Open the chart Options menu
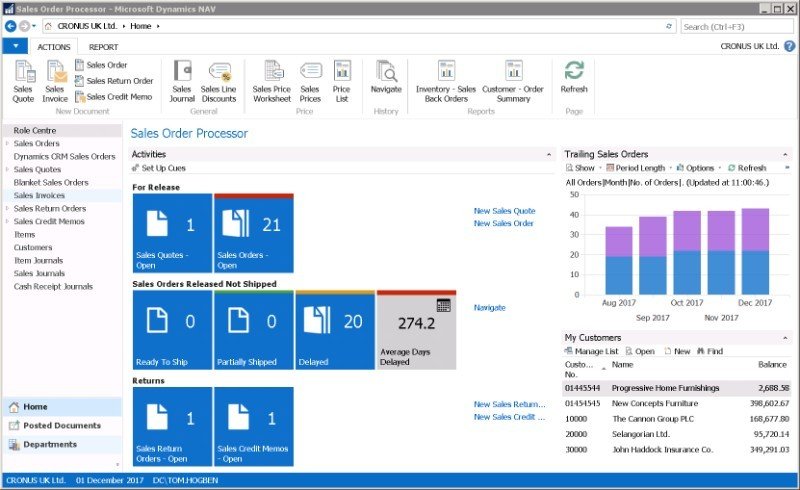The width and height of the screenshot is (800, 490). point(695,168)
